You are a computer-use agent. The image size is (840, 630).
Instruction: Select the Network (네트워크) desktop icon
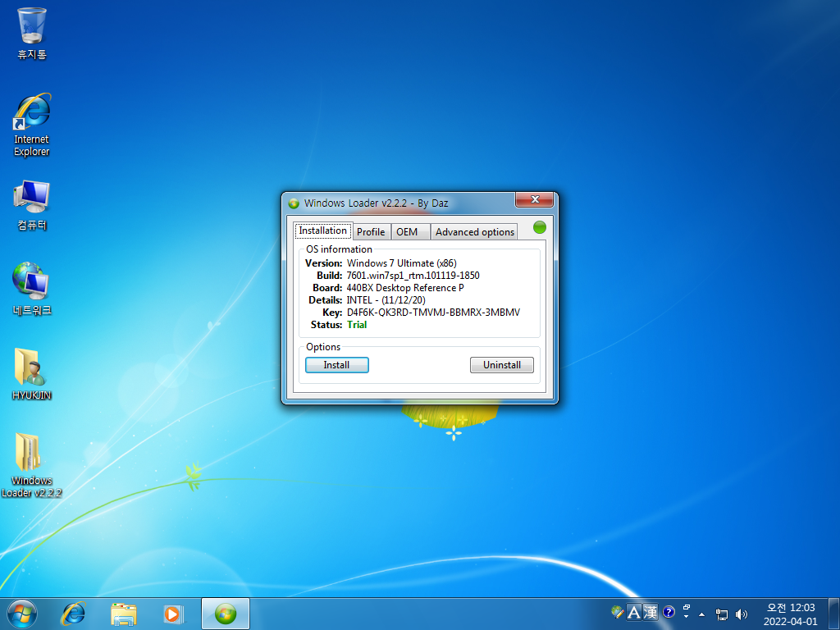[32, 289]
